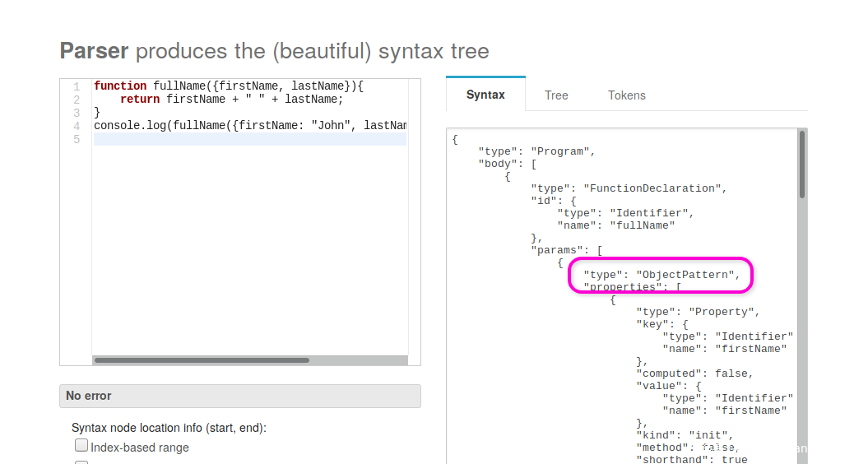Open the Tokens tab
The image size is (868, 464).
627,95
